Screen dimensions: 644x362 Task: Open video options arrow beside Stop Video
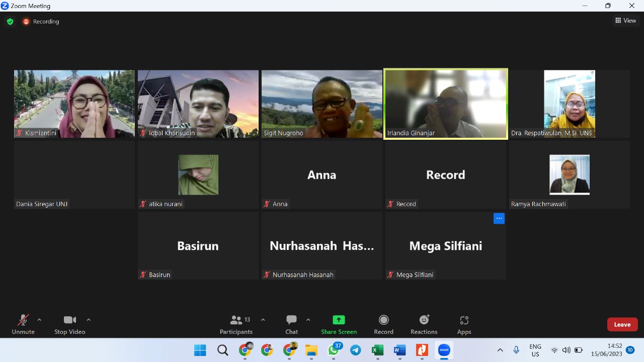click(x=89, y=320)
